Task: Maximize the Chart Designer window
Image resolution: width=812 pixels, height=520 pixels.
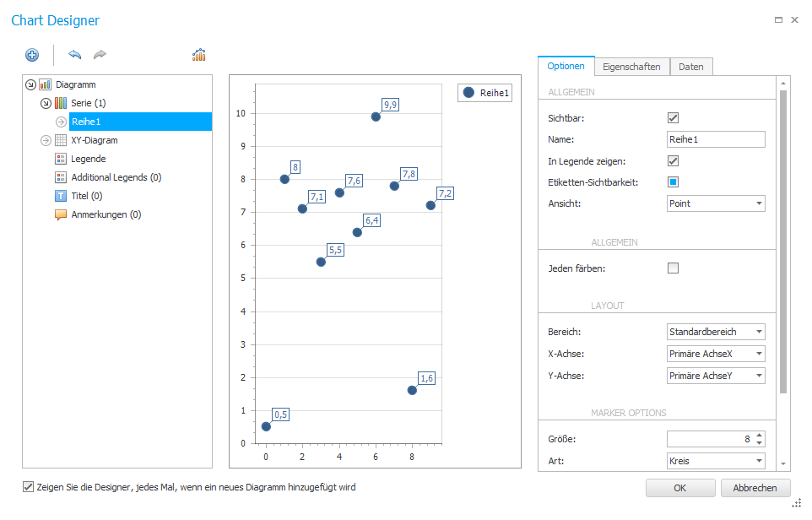Action: click(778, 19)
